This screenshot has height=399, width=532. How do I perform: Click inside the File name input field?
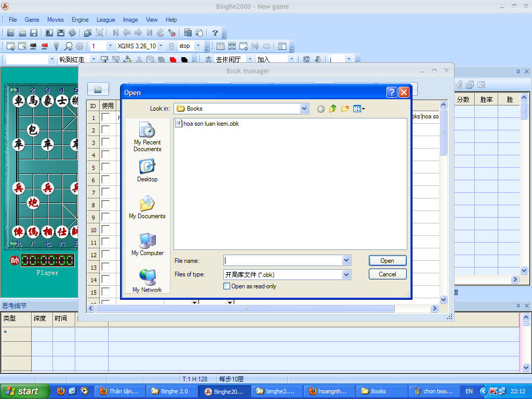point(283,261)
